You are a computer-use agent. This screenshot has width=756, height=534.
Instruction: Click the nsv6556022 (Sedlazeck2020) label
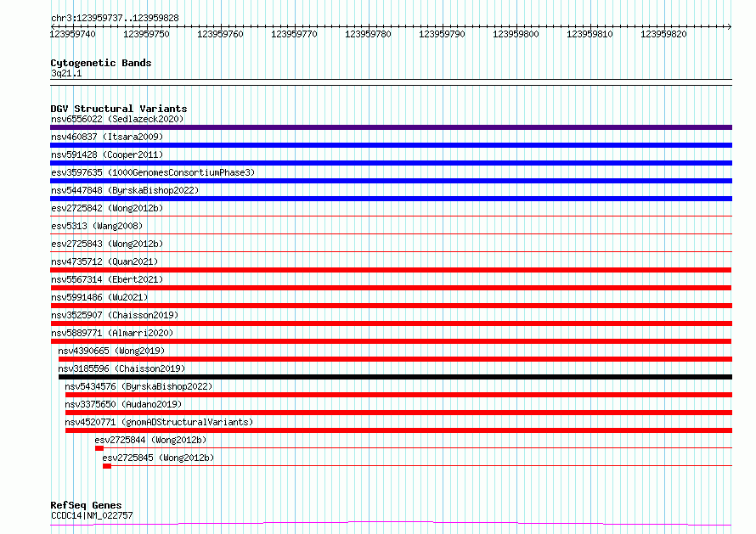click(x=117, y=119)
